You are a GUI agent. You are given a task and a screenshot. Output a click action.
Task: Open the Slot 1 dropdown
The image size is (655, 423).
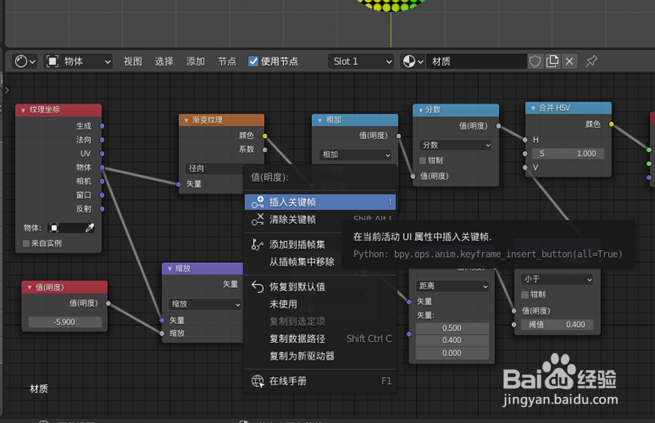(361, 61)
